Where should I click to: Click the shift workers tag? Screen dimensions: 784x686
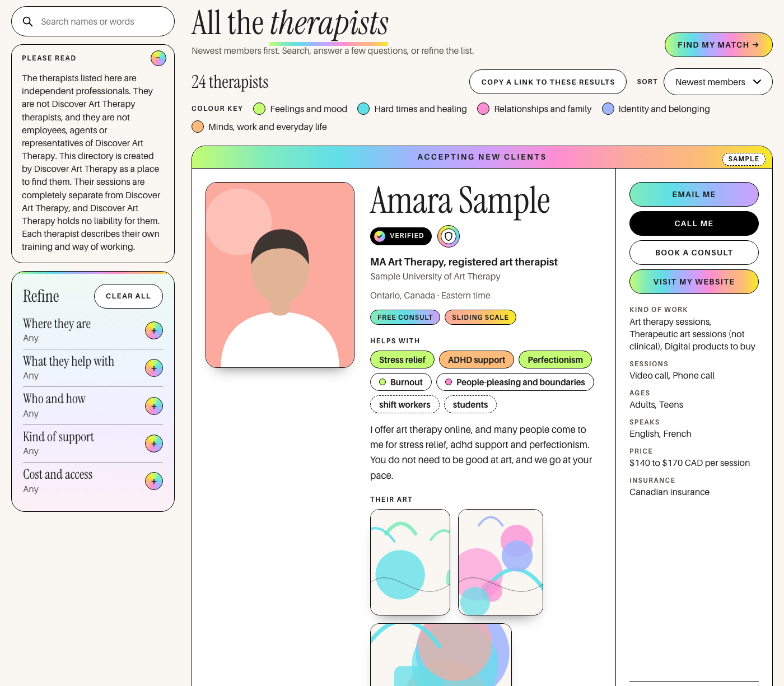[x=405, y=404]
